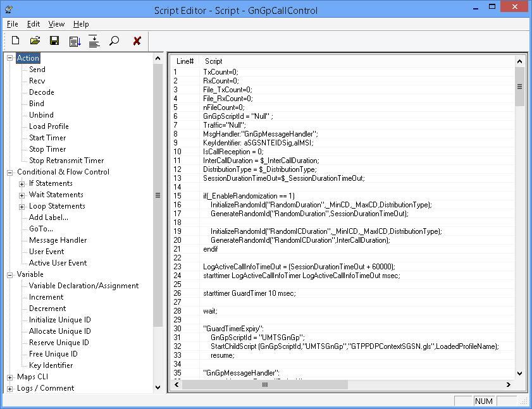Image resolution: width=532 pixels, height=409 pixels.
Task: Click the import script toolbar icon
Action: click(94, 40)
